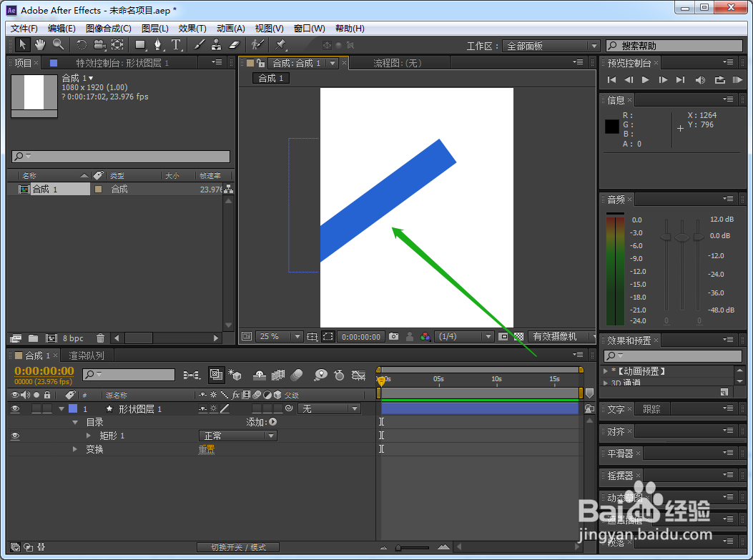
Task: Select the Rotation tool
Action: [82, 44]
